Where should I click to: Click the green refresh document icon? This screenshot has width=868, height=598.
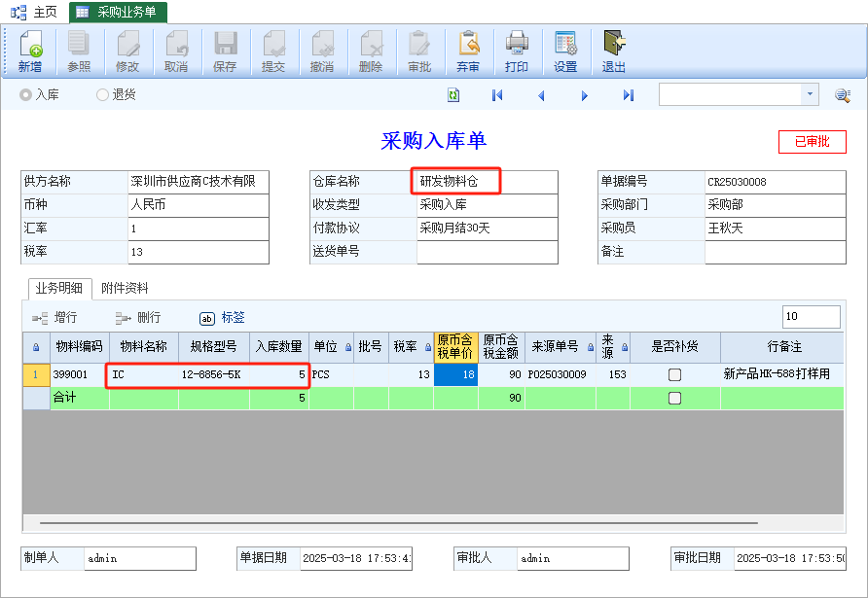[453, 95]
